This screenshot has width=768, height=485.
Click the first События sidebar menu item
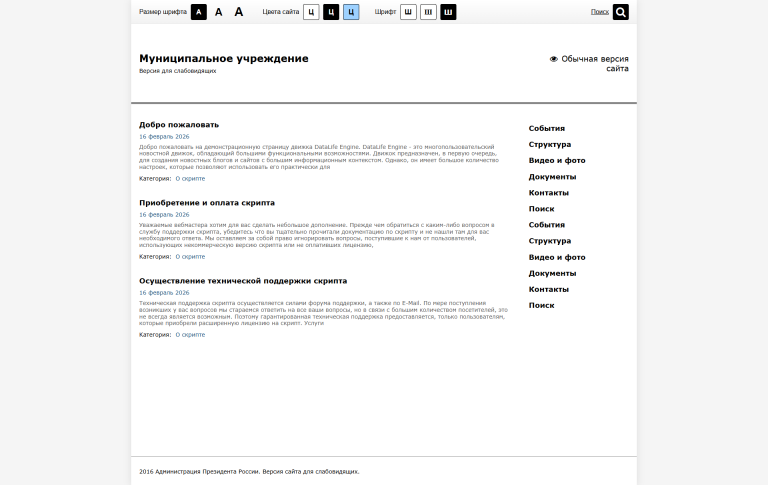pos(547,128)
